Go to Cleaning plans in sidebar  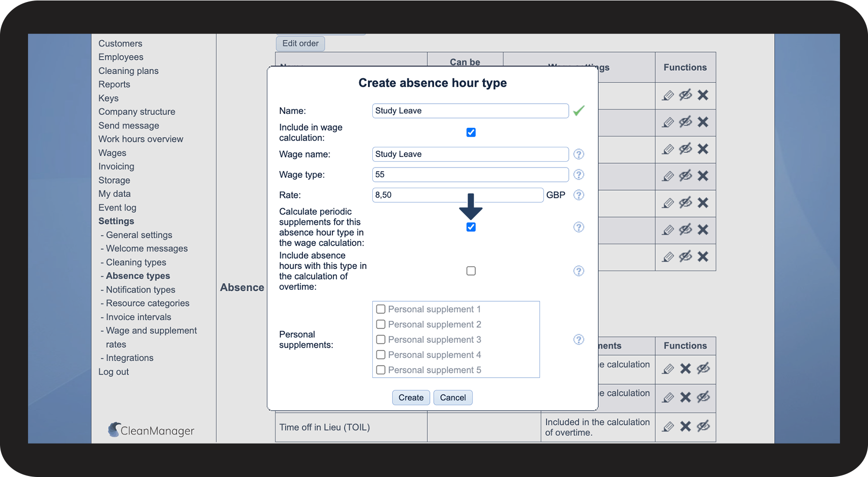[128, 71]
